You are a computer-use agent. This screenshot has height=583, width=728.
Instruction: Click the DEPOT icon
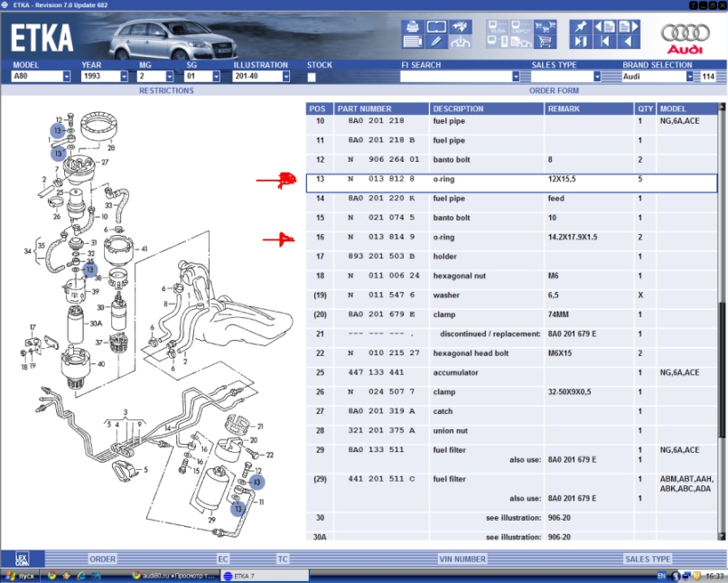pos(521,26)
